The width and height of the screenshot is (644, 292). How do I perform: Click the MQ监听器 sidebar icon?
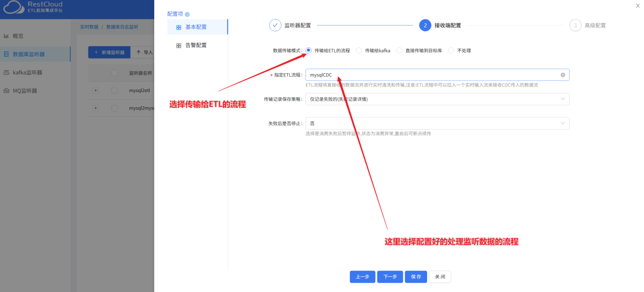[7, 91]
